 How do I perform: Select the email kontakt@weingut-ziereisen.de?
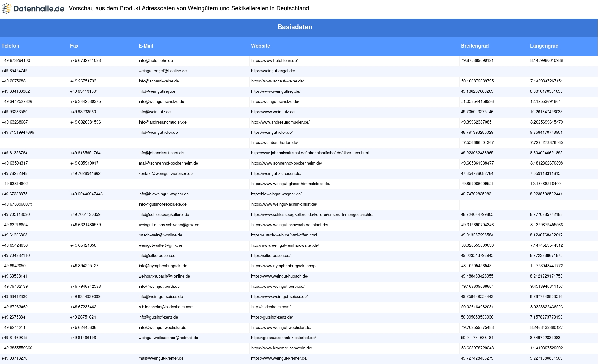pos(166,174)
